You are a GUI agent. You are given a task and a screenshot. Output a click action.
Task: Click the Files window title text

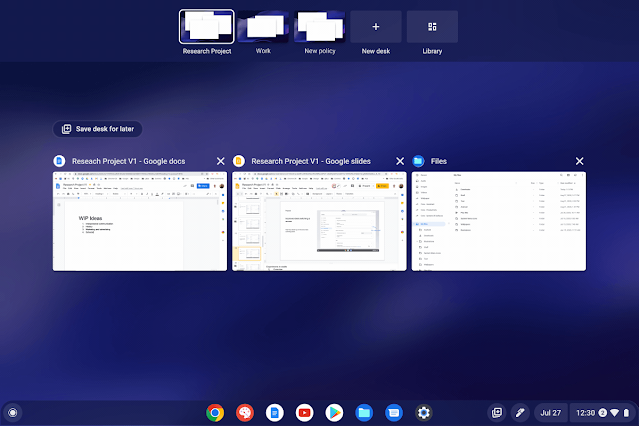[439, 161]
